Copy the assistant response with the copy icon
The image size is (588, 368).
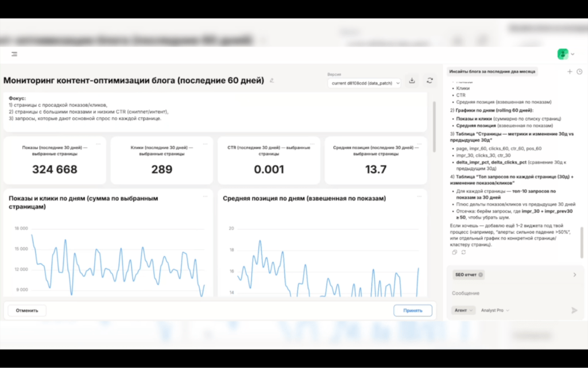[x=454, y=252]
